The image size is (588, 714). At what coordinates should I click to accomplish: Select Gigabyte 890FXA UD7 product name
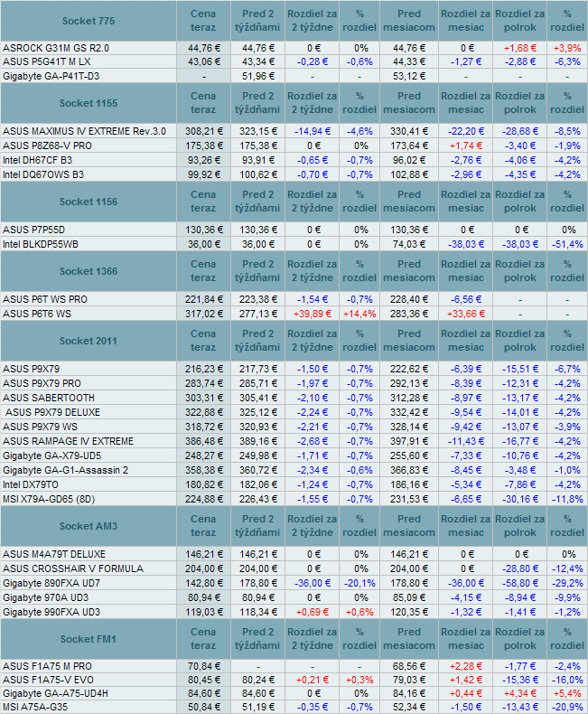click(51, 583)
